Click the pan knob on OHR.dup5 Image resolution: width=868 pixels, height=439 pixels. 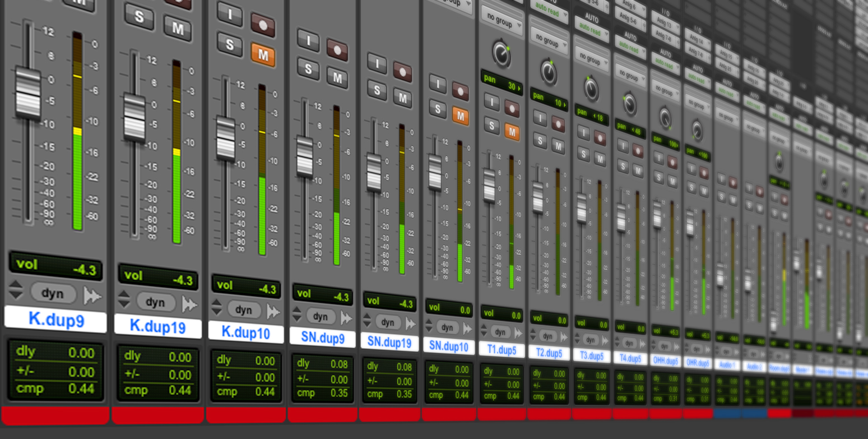[697, 130]
